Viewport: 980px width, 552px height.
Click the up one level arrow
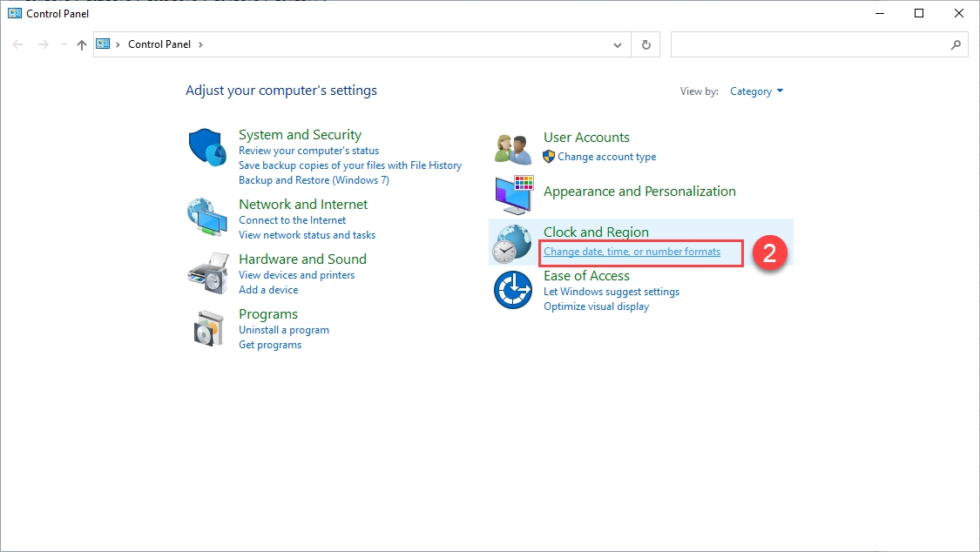tap(82, 44)
